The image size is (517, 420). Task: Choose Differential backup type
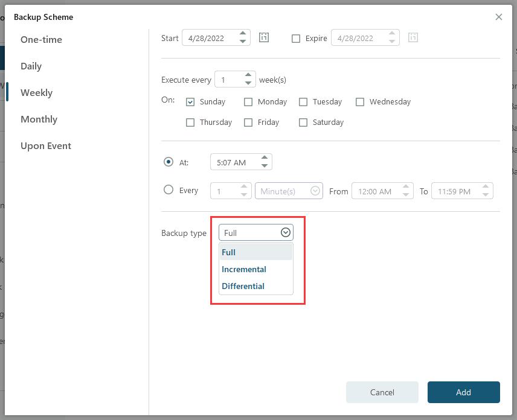[256, 286]
